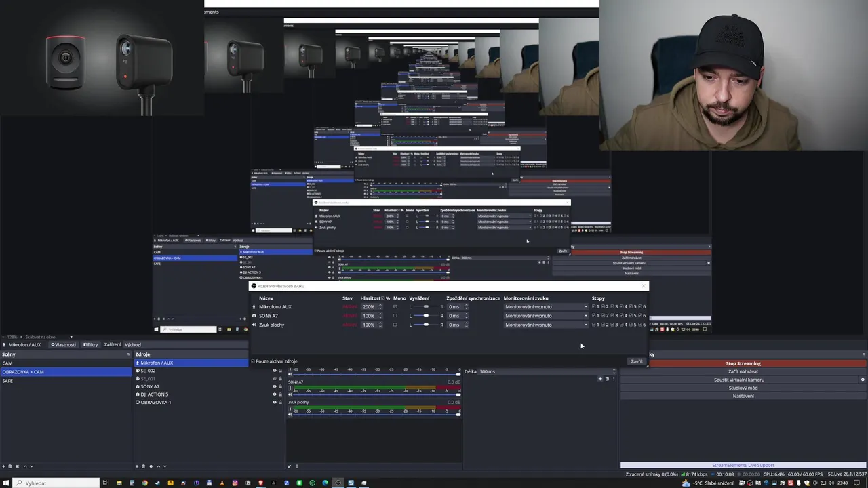Select the SAFE scene

tap(66, 381)
